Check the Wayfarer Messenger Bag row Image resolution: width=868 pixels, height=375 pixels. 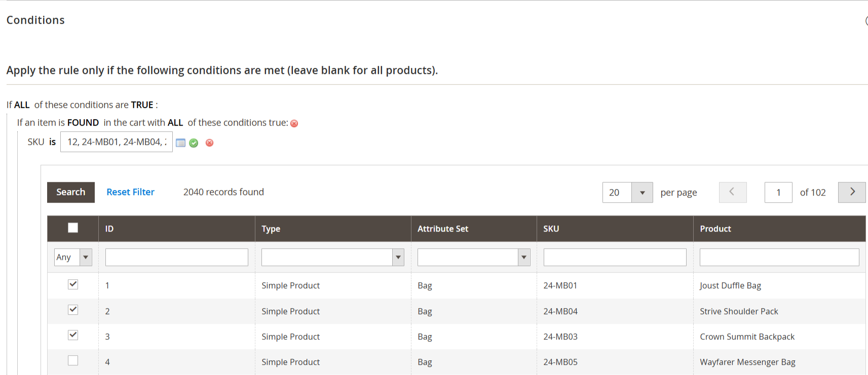pyautogui.click(x=73, y=360)
